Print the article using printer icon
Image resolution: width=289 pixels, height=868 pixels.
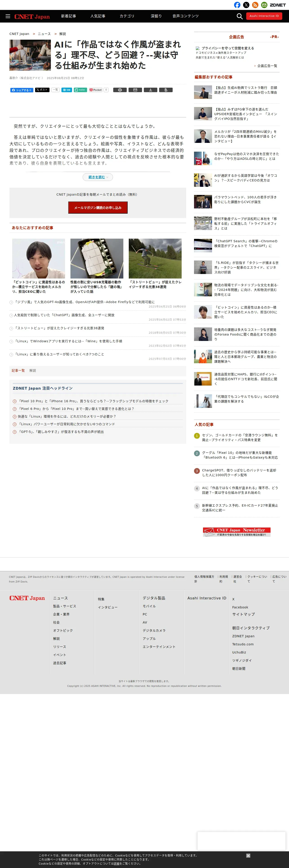[x=120, y=90]
